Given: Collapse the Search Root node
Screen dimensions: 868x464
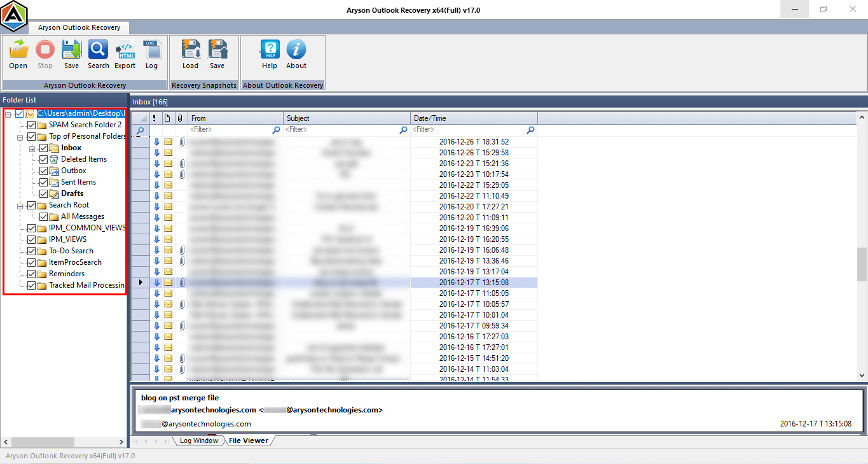Looking at the screenshot, I should coord(20,205).
